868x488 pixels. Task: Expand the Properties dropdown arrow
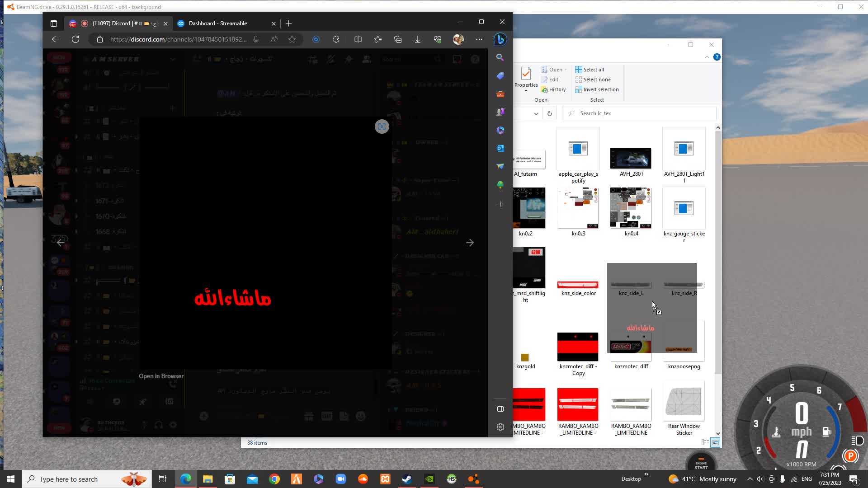point(526,91)
